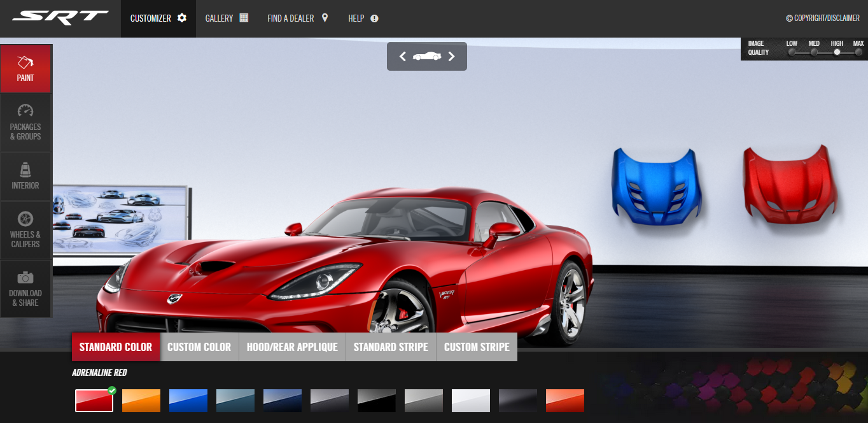Viewport: 868px width, 423px height.
Task: Click the Adrenaline Red color name
Action: coord(99,373)
